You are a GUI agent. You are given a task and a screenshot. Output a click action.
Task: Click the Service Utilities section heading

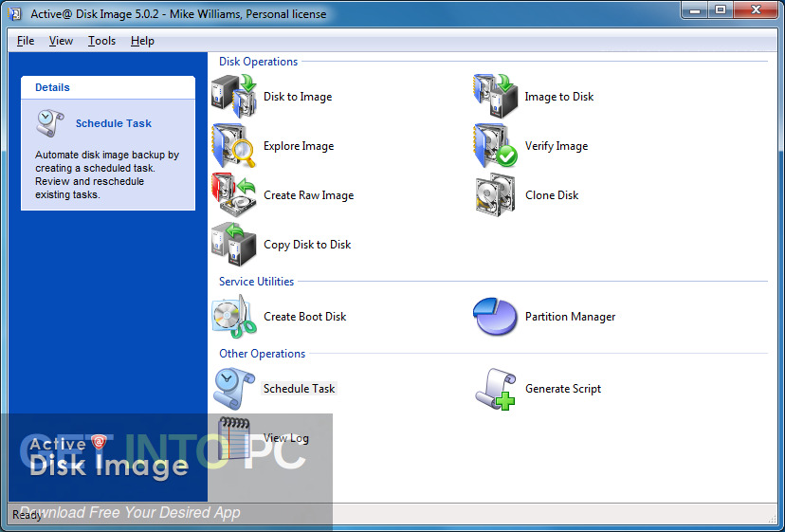256,282
